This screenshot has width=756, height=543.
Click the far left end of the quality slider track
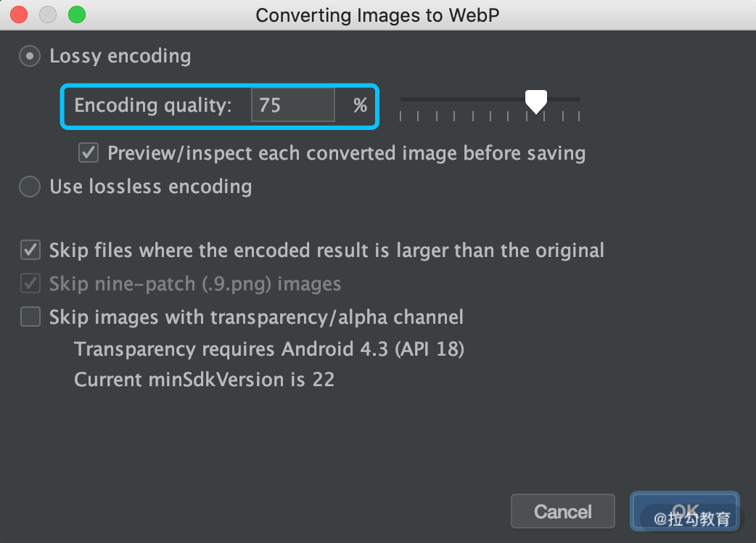[403, 99]
